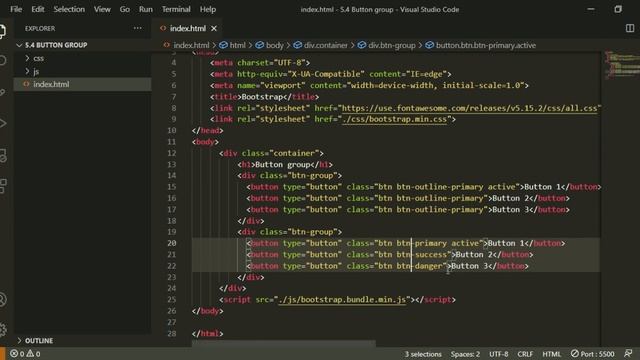The width and height of the screenshot is (640, 360).
Task: Click line number 14 in gutter
Action: 171,176
